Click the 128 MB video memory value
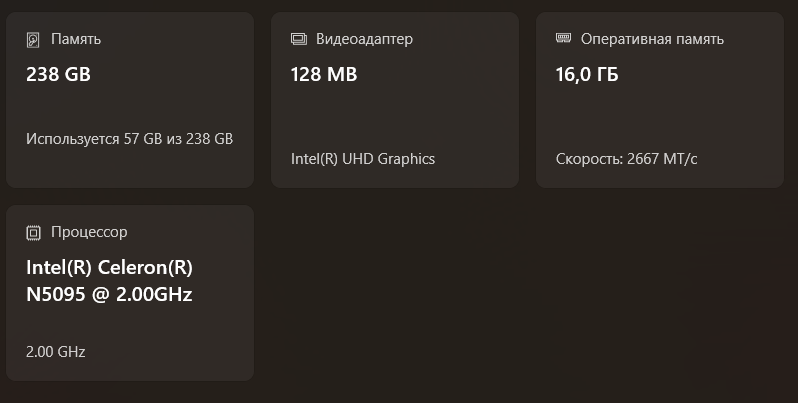 pos(323,74)
